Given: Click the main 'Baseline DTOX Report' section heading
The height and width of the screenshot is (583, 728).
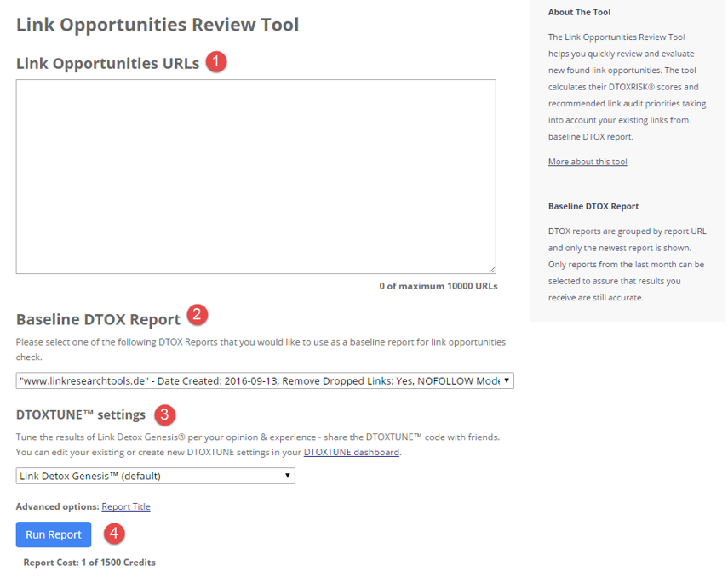Looking at the screenshot, I should (x=98, y=319).
